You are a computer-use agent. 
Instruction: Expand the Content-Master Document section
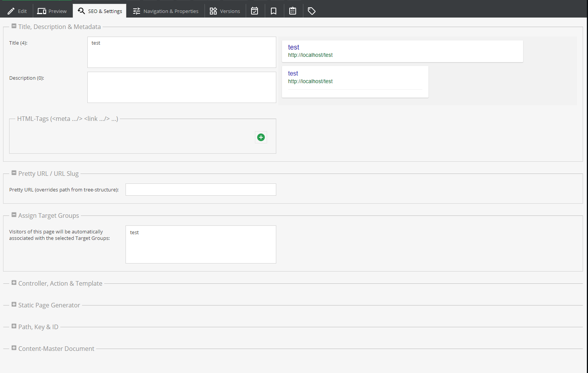[14, 348]
